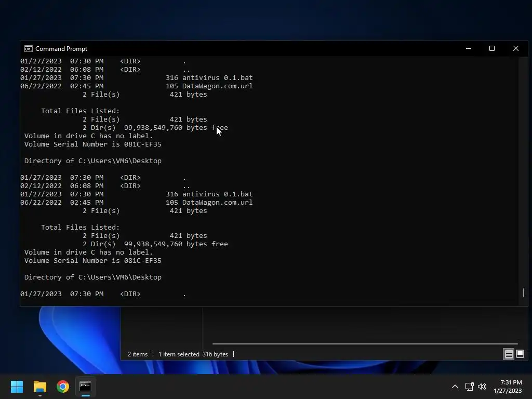Click the Command Prompt vertical scrollbar thumb

[x=524, y=292]
